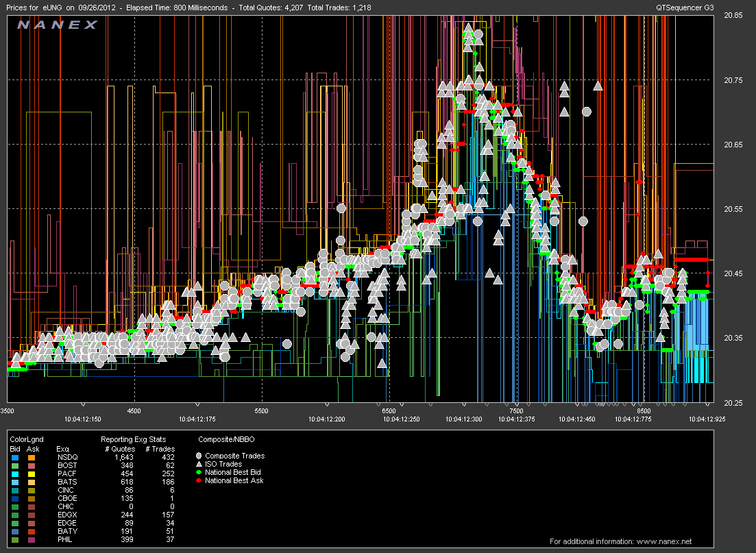Click the PHIL ask color swatch
This screenshot has height=553, width=756.
pyautogui.click(x=32, y=539)
